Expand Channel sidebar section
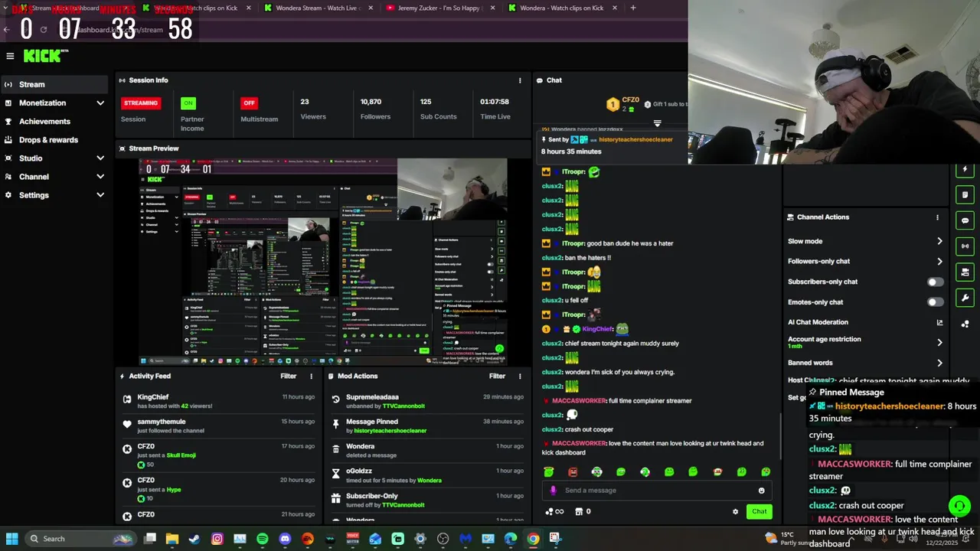The height and width of the screenshot is (551, 980). click(100, 177)
